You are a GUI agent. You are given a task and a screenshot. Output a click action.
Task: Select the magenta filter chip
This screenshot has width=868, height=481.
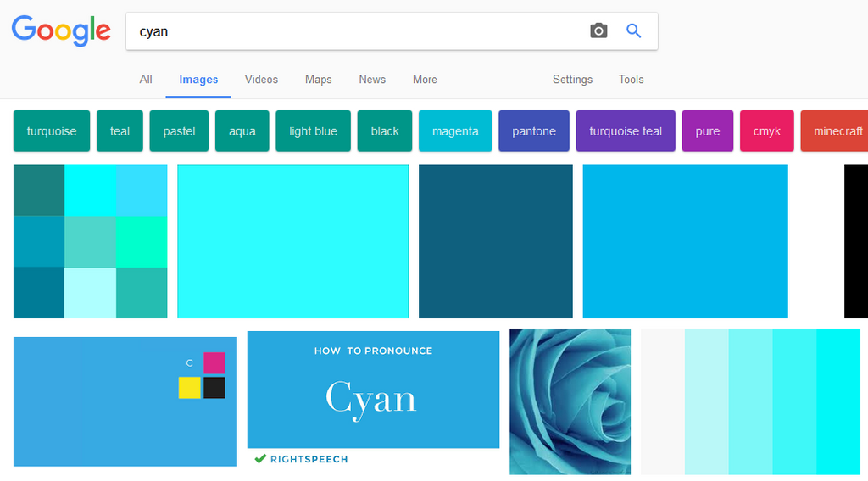point(455,131)
